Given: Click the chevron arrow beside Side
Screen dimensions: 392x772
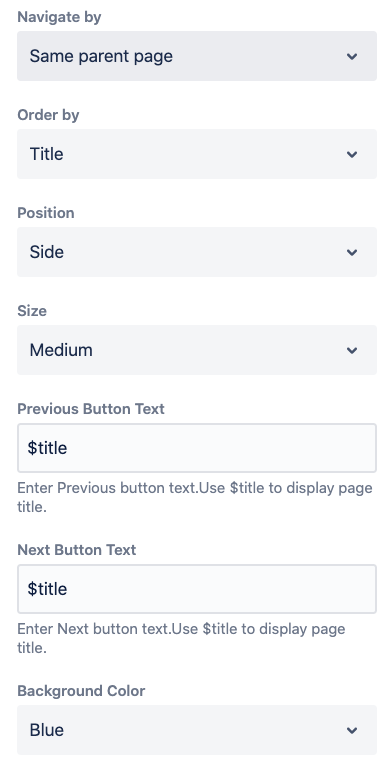Looking at the screenshot, I should 352,252.
